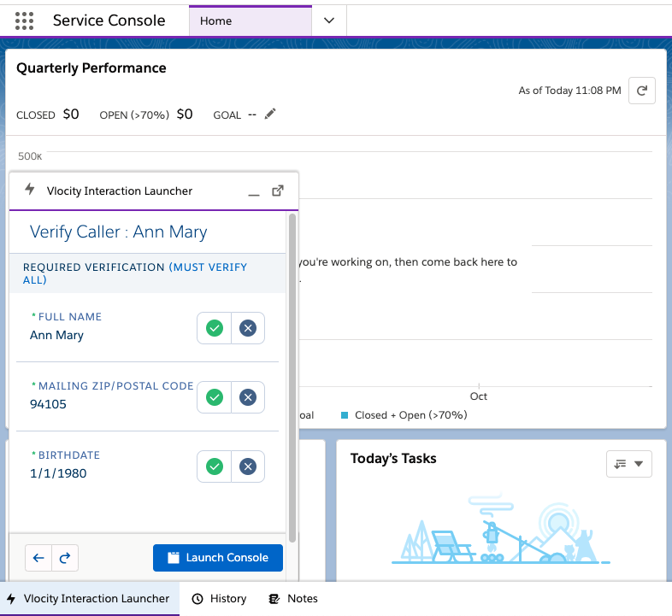The height and width of the screenshot is (616, 672).
Task: Confirm Full Name with green check
Action: 215,328
